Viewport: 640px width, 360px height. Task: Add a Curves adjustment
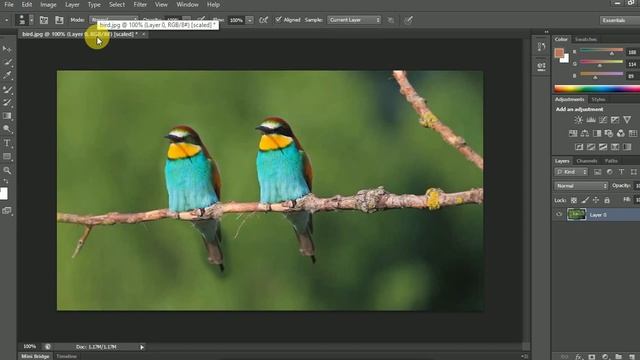click(x=603, y=120)
